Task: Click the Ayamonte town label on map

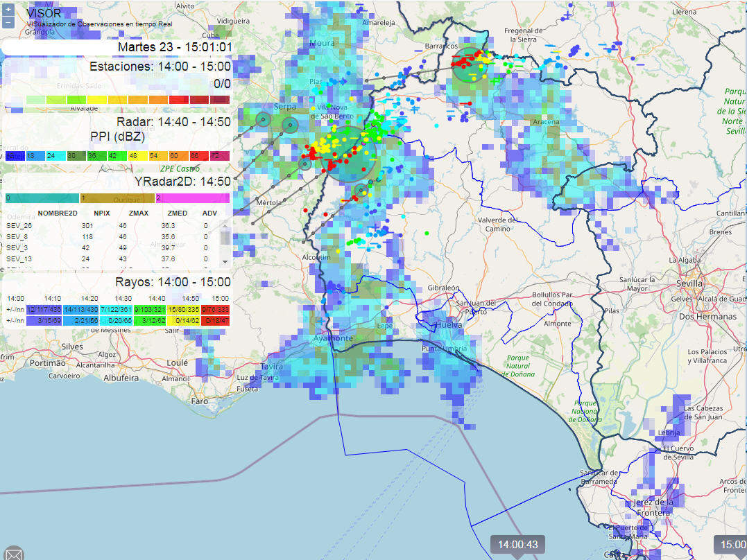Action: (x=333, y=338)
